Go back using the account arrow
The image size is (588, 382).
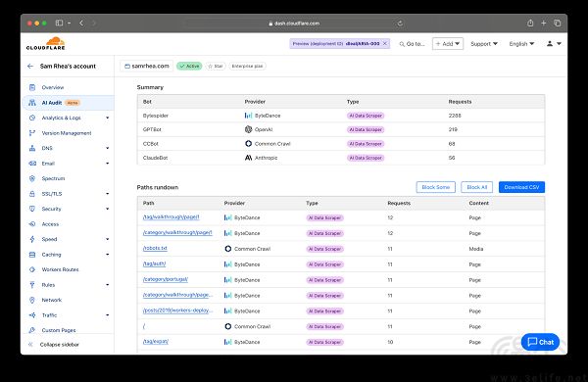pos(30,66)
